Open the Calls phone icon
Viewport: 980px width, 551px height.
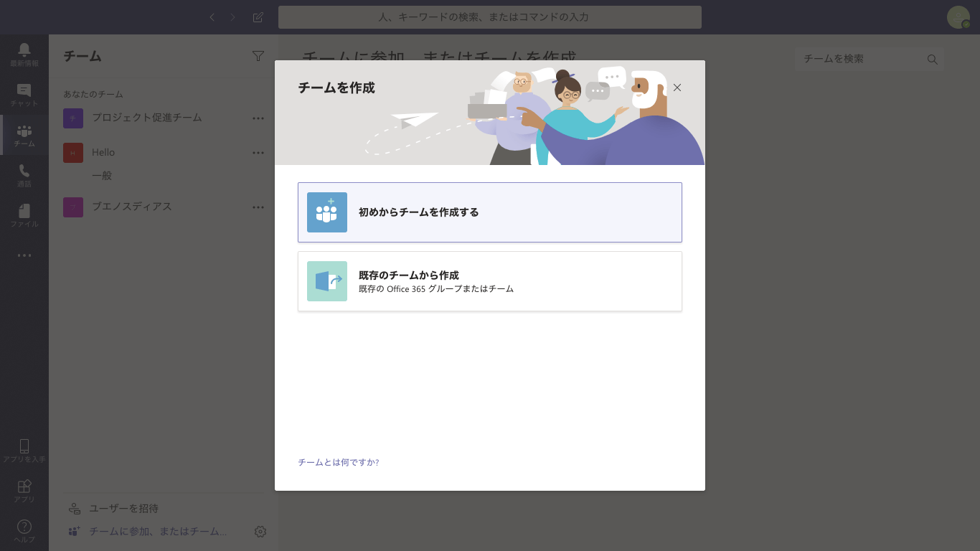pyautogui.click(x=24, y=172)
